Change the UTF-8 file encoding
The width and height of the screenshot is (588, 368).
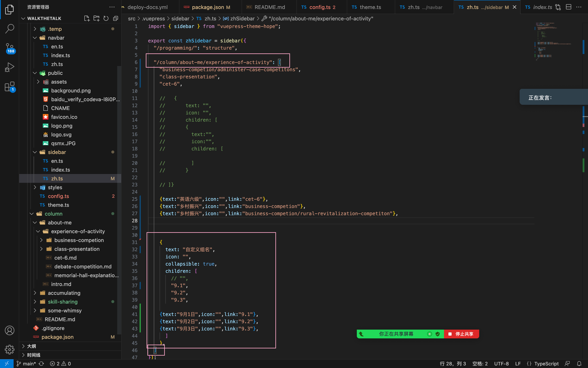point(501,364)
